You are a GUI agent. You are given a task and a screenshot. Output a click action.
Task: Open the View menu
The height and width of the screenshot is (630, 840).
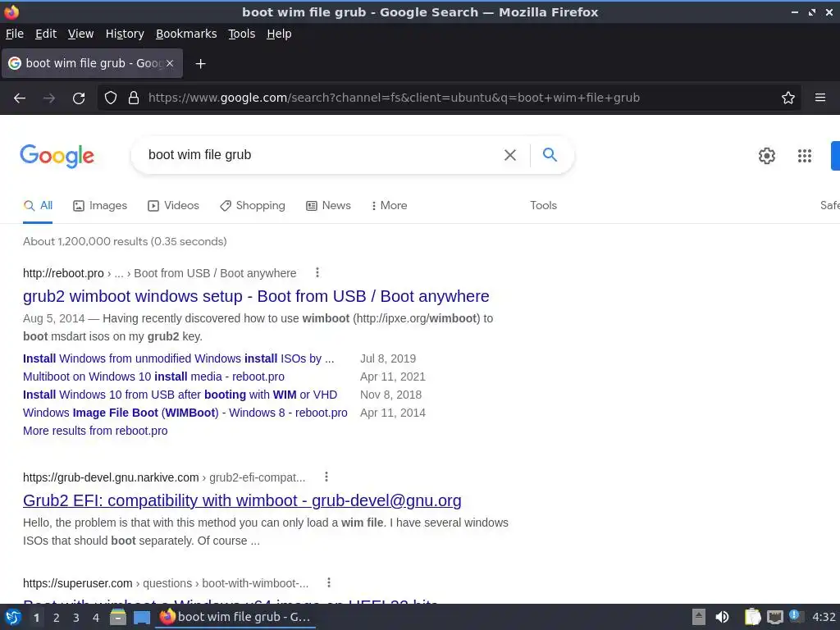click(x=80, y=34)
